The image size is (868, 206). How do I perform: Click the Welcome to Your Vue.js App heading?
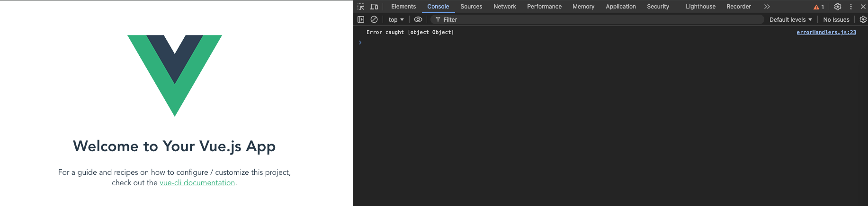tap(174, 146)
